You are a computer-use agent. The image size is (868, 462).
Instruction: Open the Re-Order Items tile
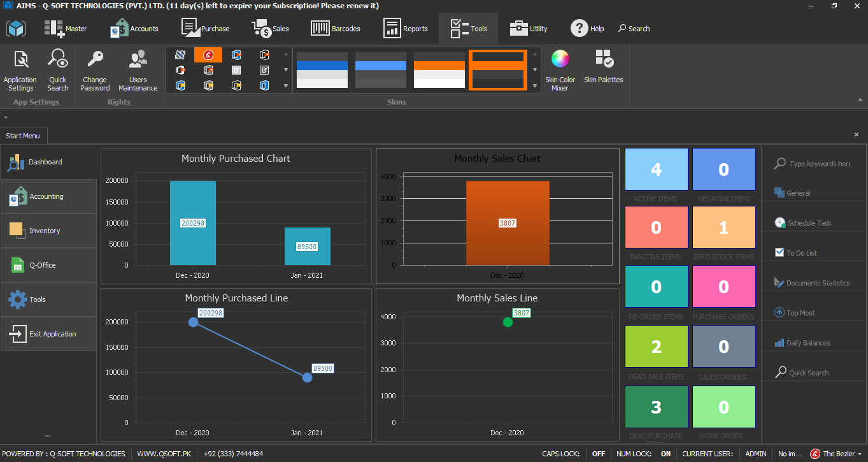656,287
